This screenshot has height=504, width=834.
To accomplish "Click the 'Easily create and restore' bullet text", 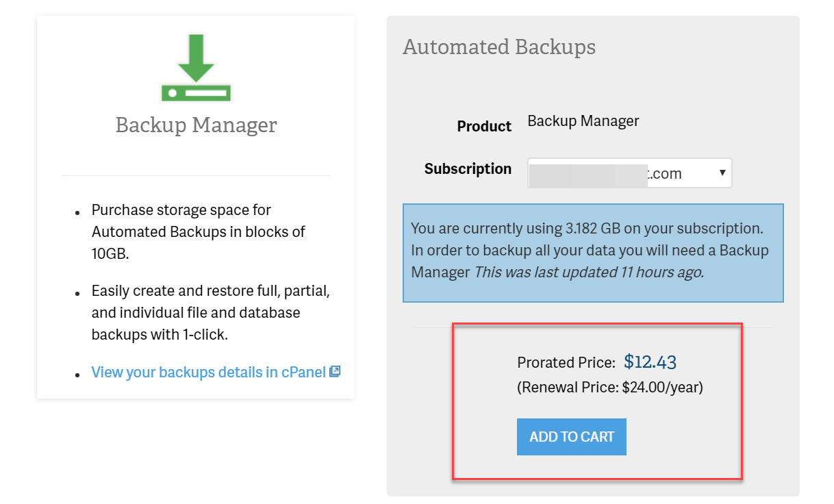I will (x=211, y=291).
